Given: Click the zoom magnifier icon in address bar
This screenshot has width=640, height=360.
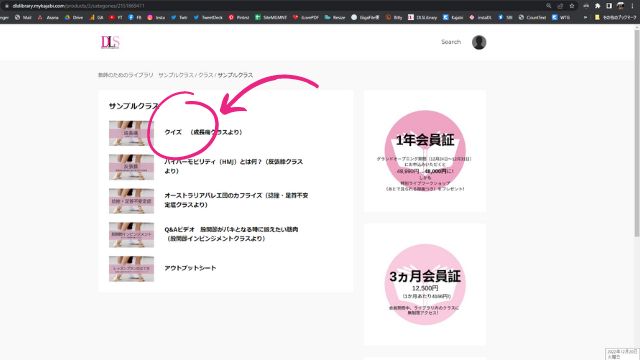Looking at the screenshot, I should pyautogui.click(x=549, y=6).
